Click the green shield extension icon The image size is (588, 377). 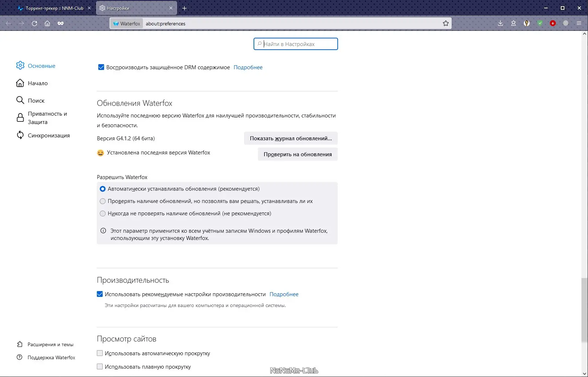click(x=540, y=24)
